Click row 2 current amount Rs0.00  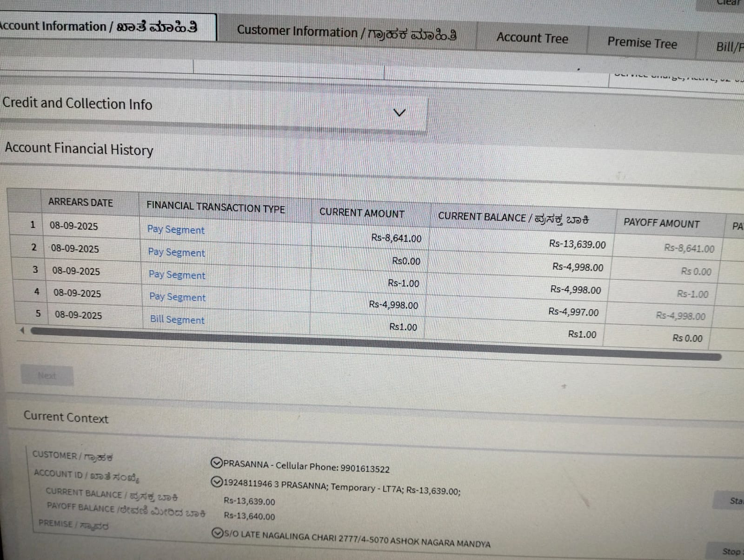(x=406, y=261)
